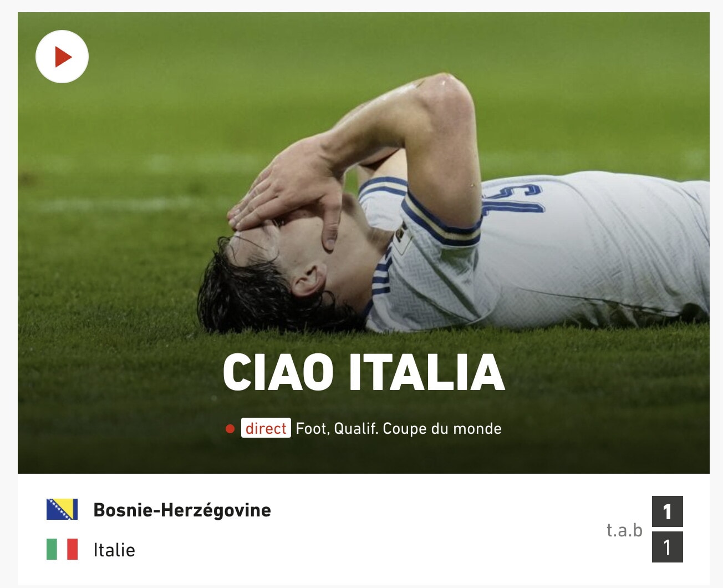Click the Bosnia-Herzegovina flag icon
Viewport: 723px width, 588px height.
pyautogui.click(x=62, y=509)
